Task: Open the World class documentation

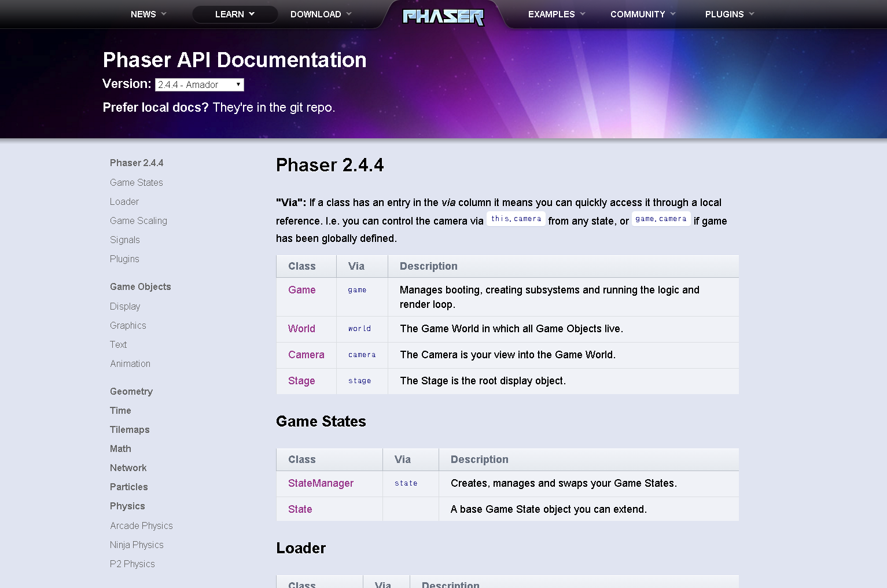Action: (301, 329)
